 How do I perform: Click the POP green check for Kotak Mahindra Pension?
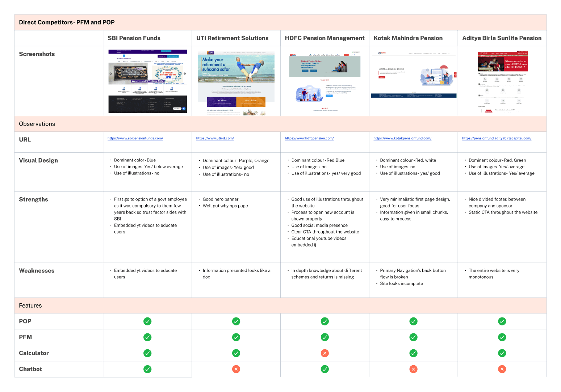point(413,321)
